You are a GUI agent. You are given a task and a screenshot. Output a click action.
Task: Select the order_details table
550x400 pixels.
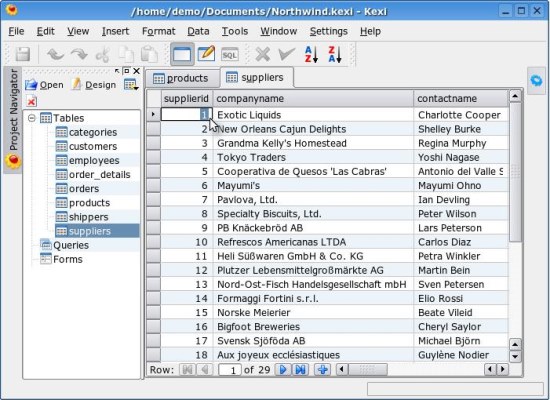click(100, 174)
